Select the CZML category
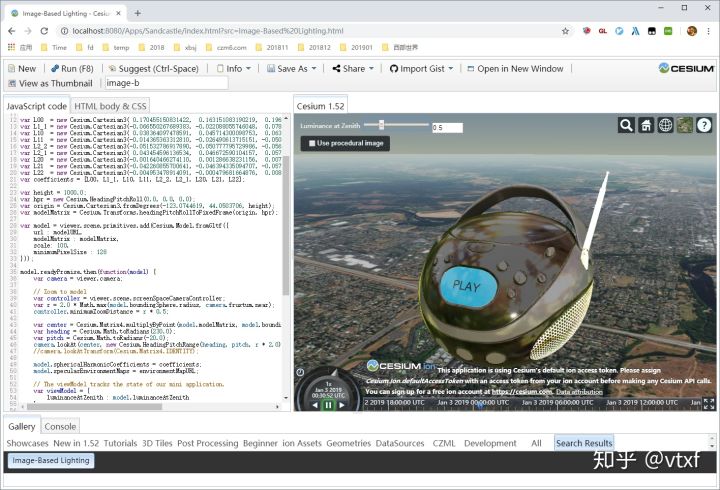The image size is (720, 490). [444, 443]
